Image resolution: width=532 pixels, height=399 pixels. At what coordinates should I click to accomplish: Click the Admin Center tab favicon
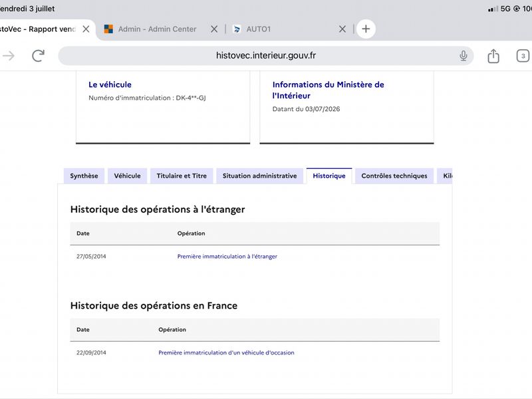[x=108, y=29]
